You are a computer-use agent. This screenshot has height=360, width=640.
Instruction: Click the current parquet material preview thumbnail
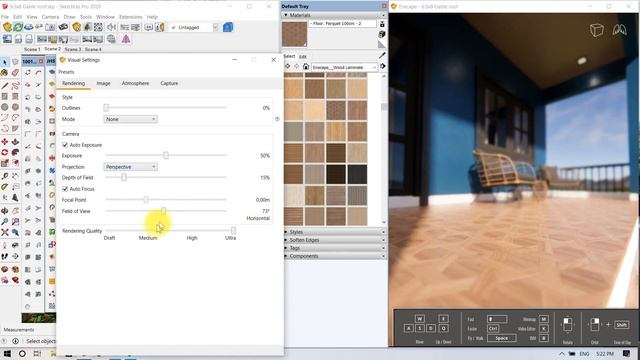[294, 34]
